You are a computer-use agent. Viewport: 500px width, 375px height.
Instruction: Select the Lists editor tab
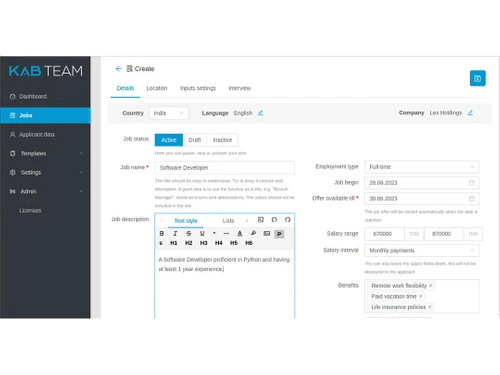point(228,221)
